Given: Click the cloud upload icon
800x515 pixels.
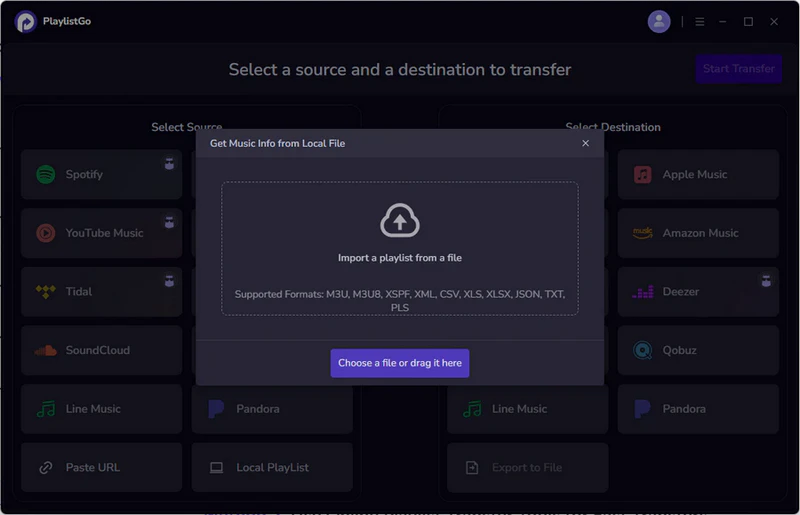Looking at the screenshot, I should 399,220.
